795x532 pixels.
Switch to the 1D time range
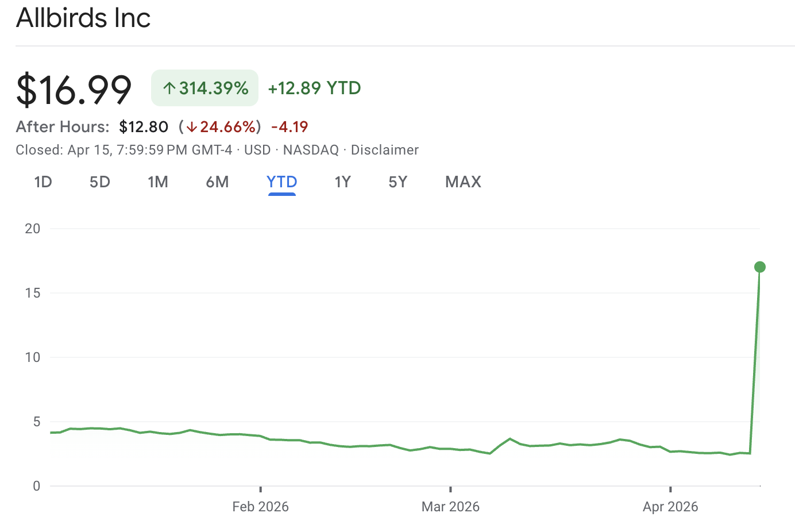[43, 182]
